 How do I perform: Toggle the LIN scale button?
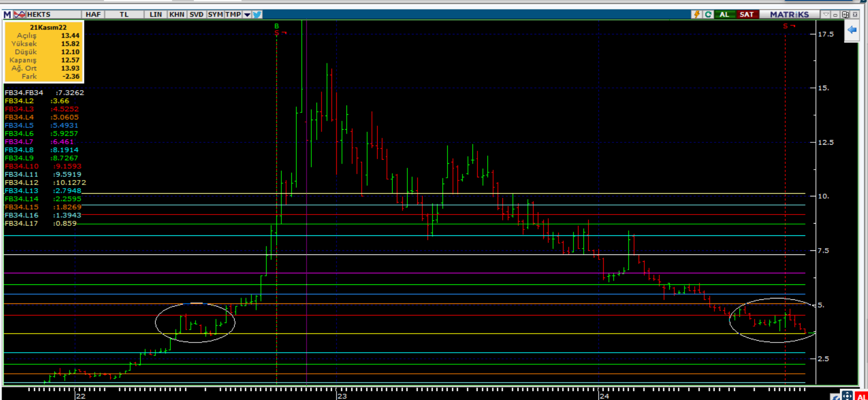(x=156, y=15)
